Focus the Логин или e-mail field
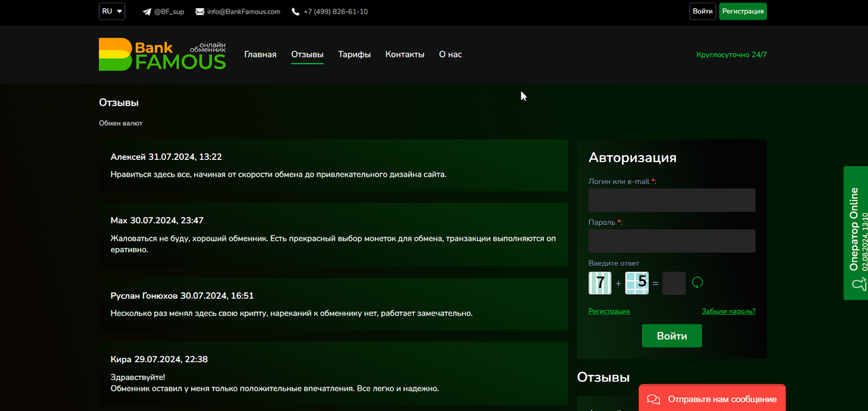The width and height of the screenshot is (868, 411). click(672, 200)
